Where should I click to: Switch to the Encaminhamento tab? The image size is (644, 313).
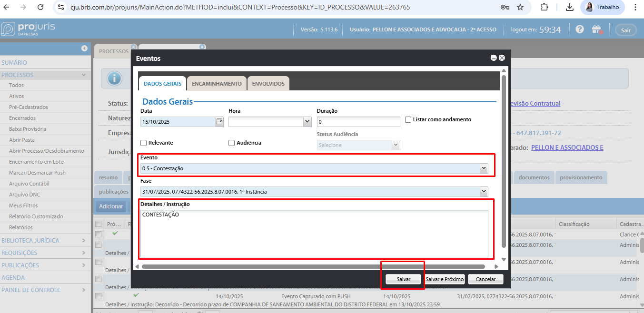(x=217, y=84)
